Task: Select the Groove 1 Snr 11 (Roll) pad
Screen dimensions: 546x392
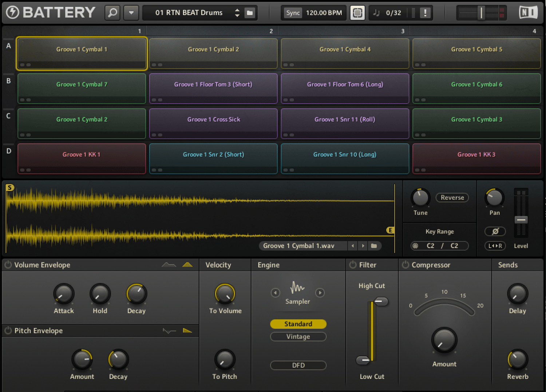Action: tap(345, 123)
